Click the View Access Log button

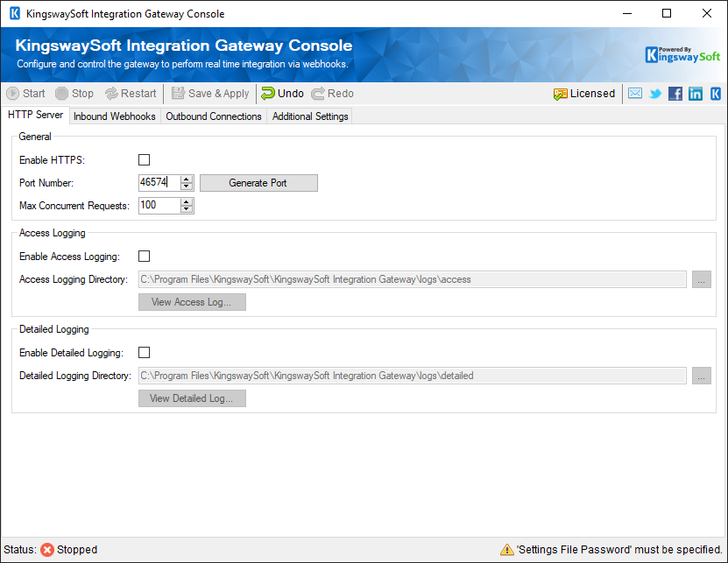pyautogui.click(x=192, y=302)
